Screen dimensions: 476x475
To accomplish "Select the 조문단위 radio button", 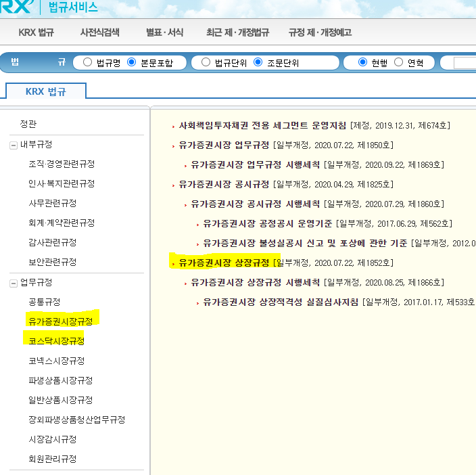I will click(x=258, y=62).
